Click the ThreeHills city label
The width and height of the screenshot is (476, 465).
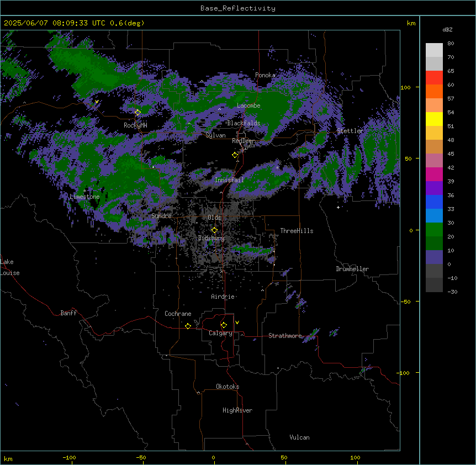(297, 231)
